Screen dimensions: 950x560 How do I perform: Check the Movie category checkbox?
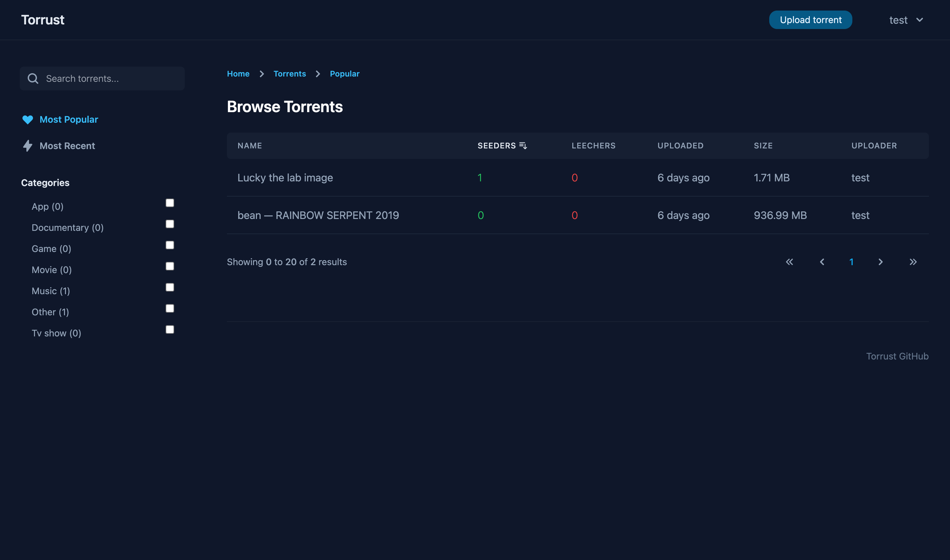(170, 266)
